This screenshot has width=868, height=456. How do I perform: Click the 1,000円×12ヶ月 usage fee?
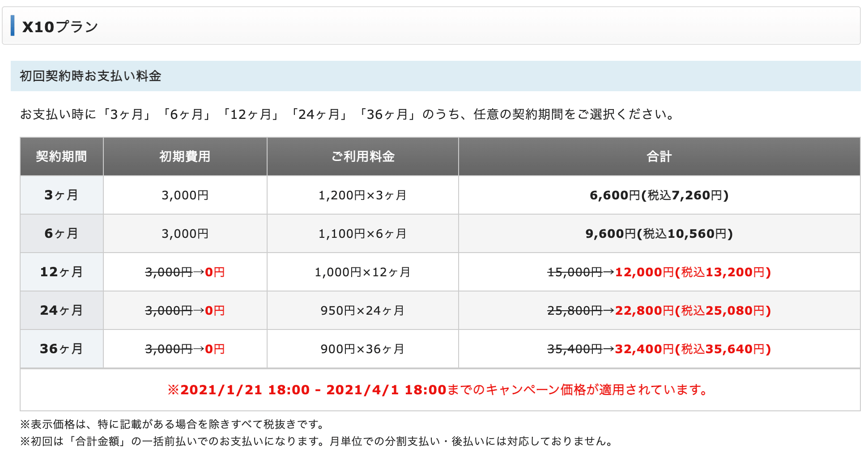point(363,272)
